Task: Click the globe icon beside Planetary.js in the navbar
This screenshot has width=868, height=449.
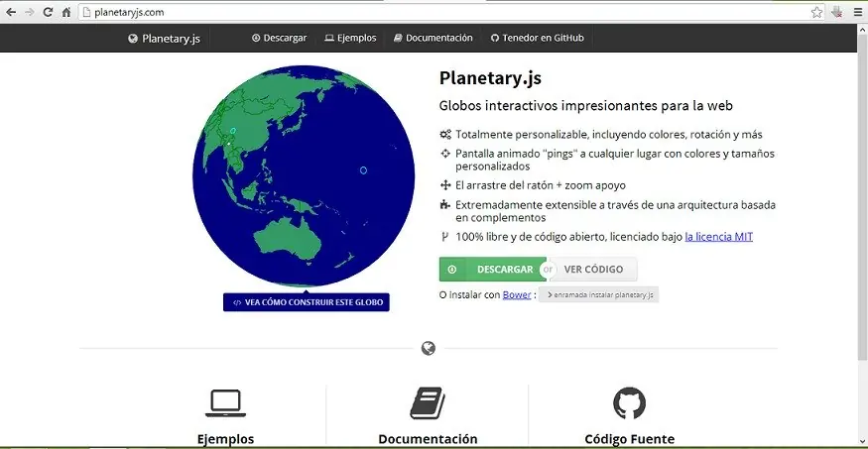Action: 132,39
